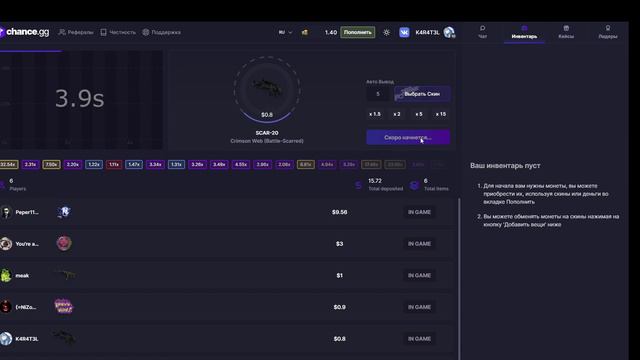Click K4R4T3L's avatar in the player list
This screenshot has height=360, width=640.
coord(6,338)
